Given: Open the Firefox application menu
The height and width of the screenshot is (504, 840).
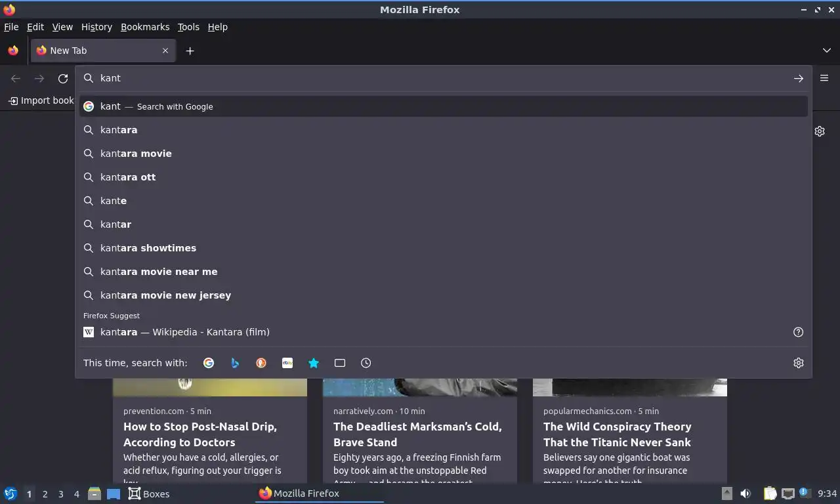Looking at the screenshot, I should (824, 78).
